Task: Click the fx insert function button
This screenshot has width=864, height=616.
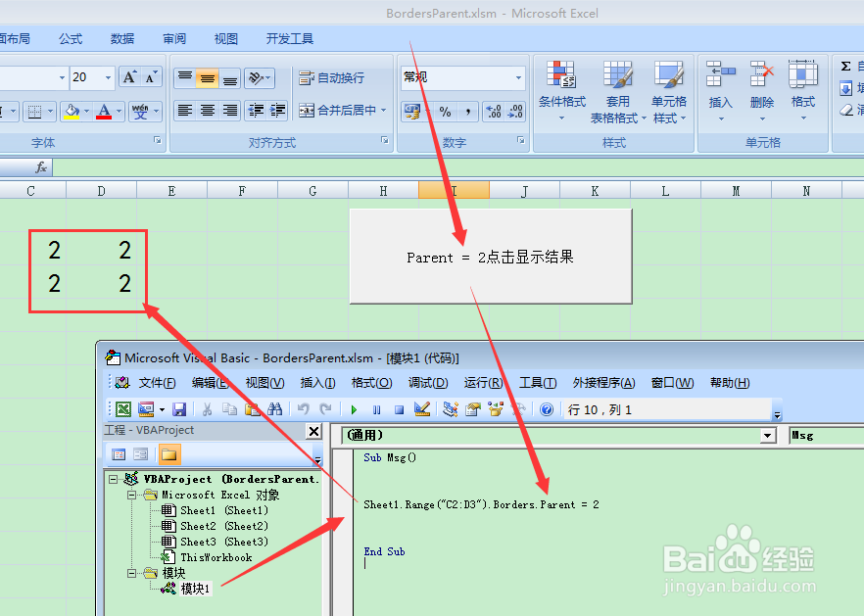Action: click(x=41, y=167)
